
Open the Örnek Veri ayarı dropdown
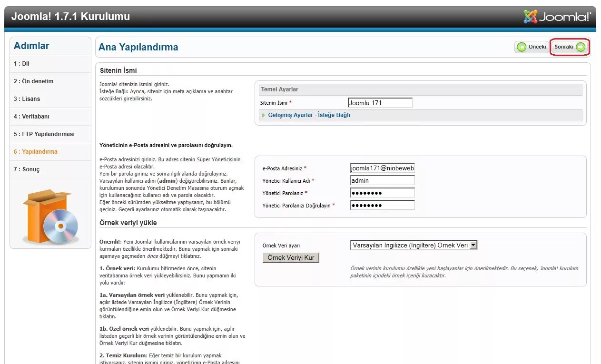[414, 245]
